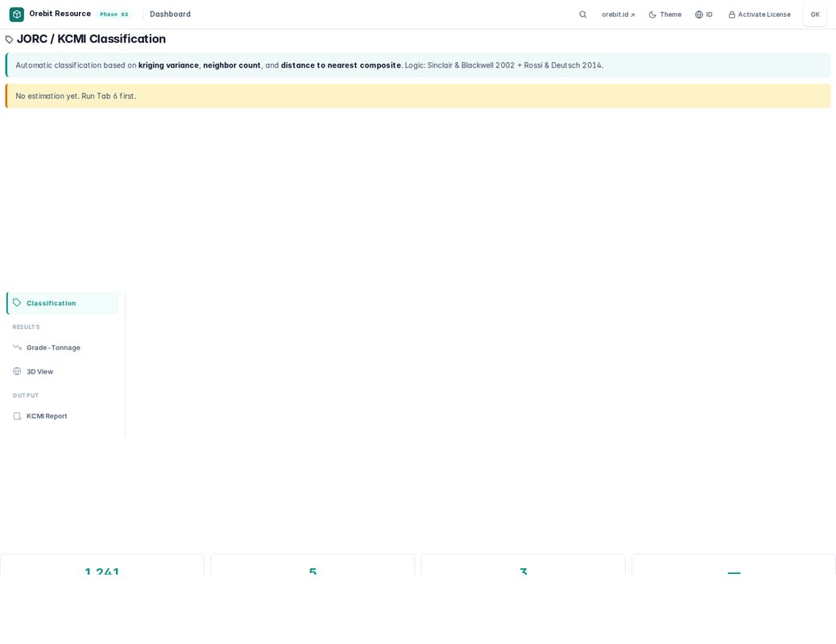Open Grade-Tonnage results page
The image size is (836, 644).
coord(63,348)
